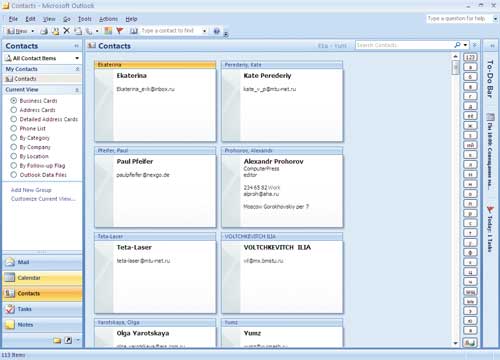The image size is (500, 360).
Task: Click the Add New Group link
Action: (31, 190)
